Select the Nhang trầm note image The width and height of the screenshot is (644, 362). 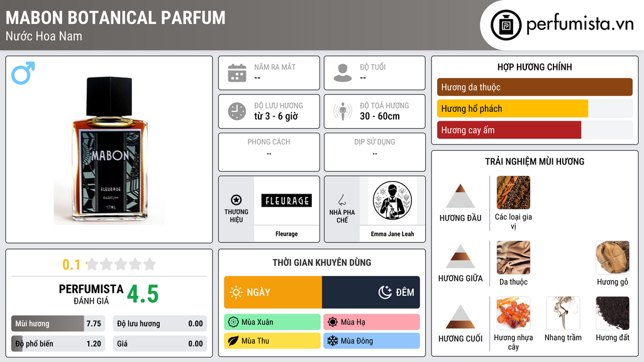click(563, 313)
